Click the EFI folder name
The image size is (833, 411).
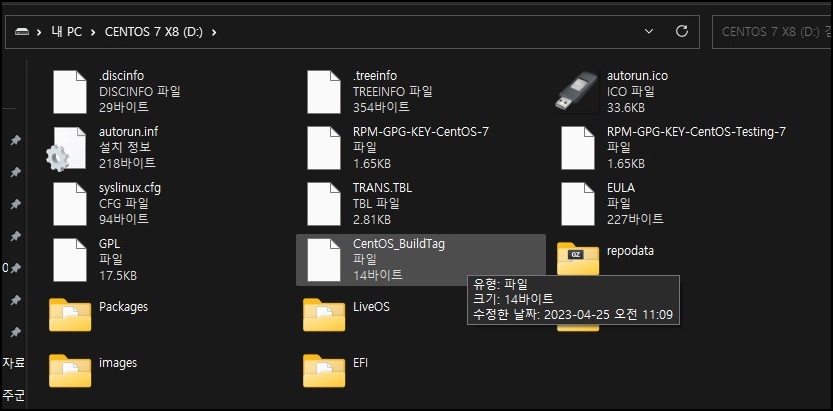pos(360,363)
